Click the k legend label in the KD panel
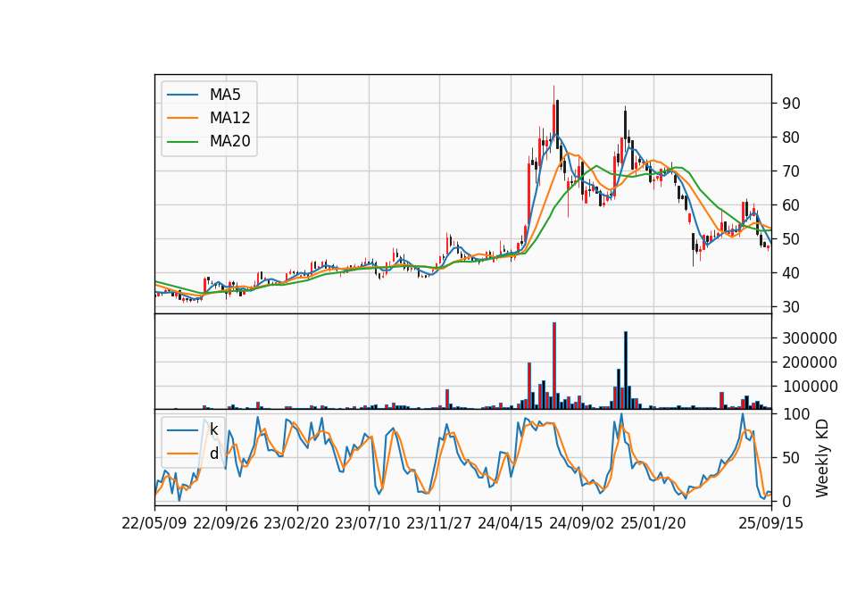 [213, 429]
